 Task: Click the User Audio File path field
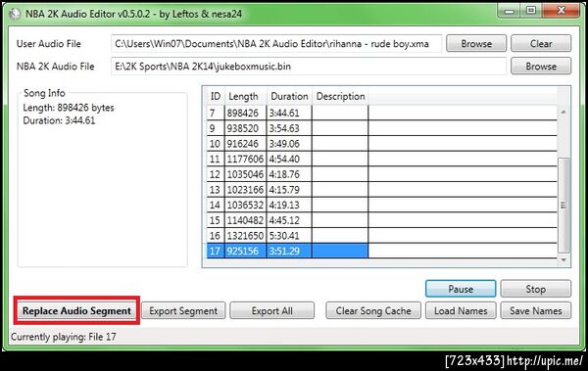coord(276,44)
